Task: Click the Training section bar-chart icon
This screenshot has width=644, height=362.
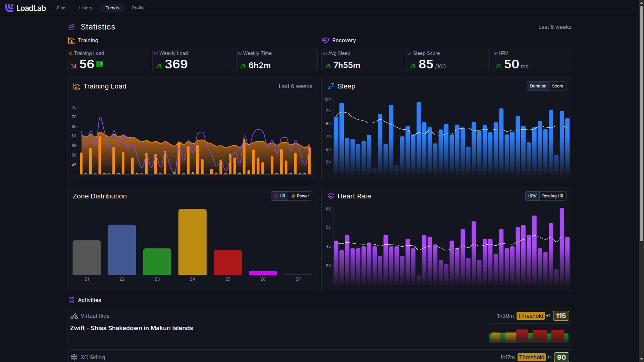Action: pos(71,40)
